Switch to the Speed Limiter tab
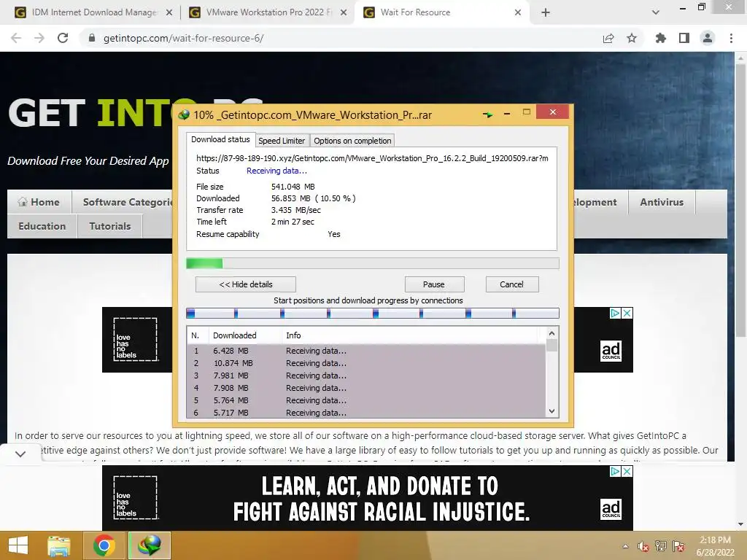 (282, 141)
